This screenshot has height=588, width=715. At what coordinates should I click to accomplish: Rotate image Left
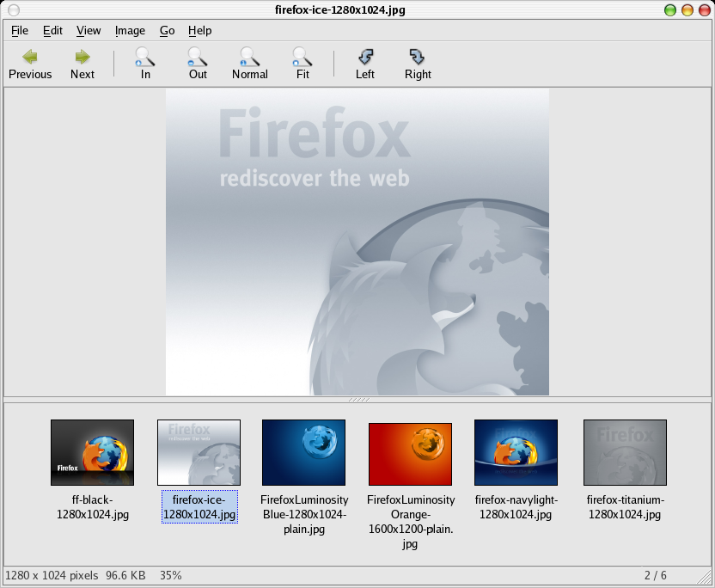[365, 57]
